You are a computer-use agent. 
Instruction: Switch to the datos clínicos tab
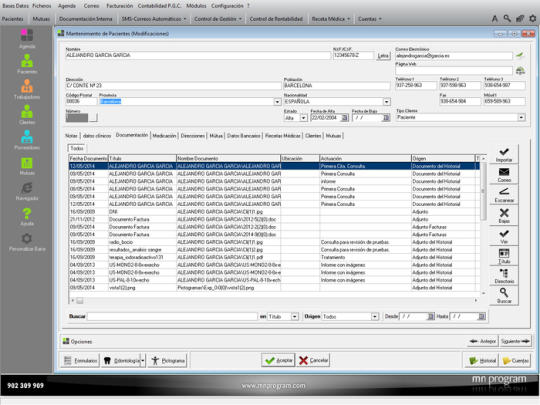[x=97, y=136]
